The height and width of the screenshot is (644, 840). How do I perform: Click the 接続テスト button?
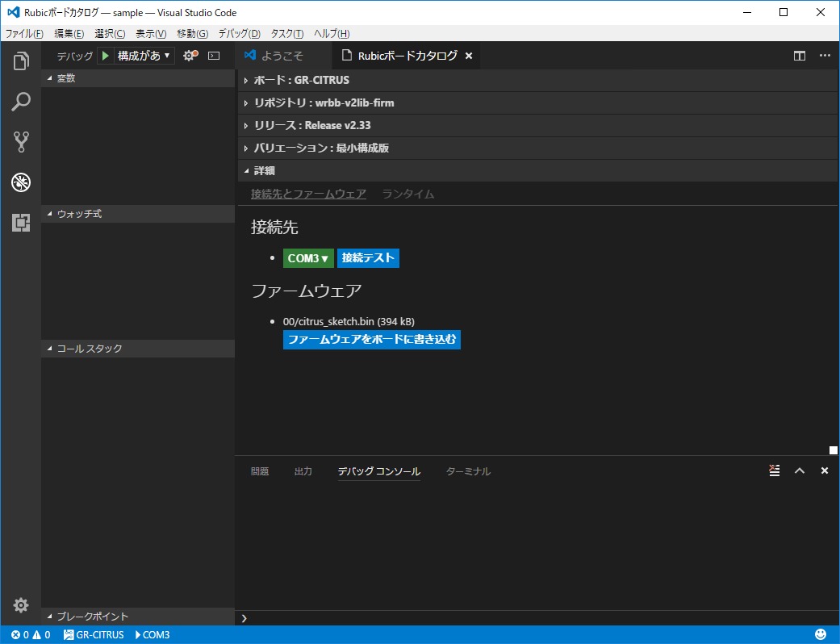(x=368, y=258)
